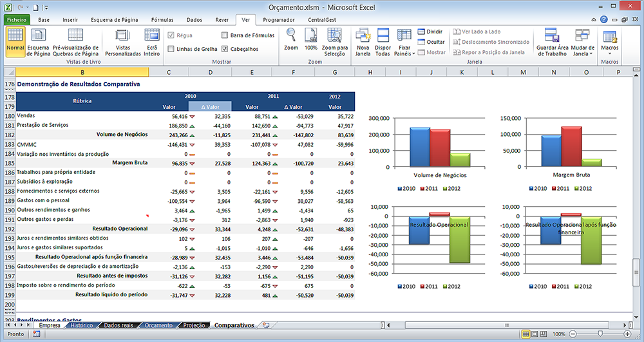Viewport: 644px width, 342px height.
Task: Switch to Page Layout view in status bar
Action: (535, 334)
